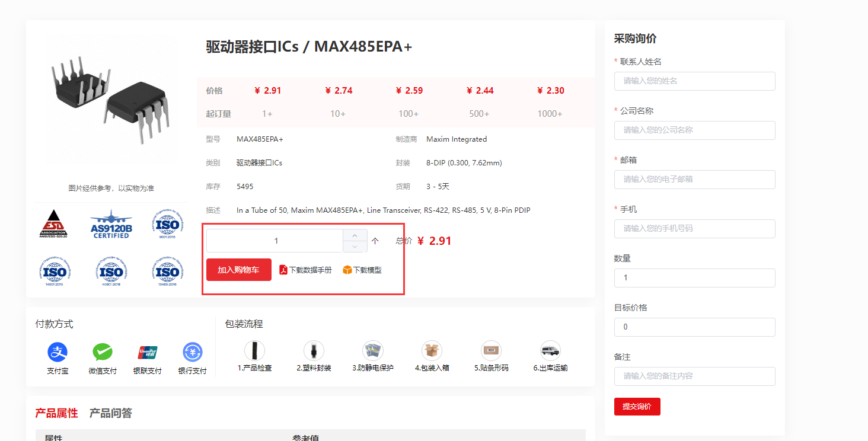Focus the 备注 remarks field
The width and height of the screenshot is (868, 441).
(694, 376)
